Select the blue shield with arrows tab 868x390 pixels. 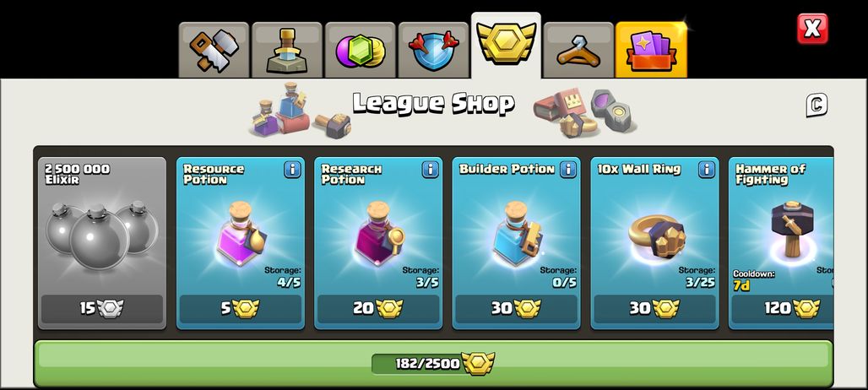click(x=433, y=51)
